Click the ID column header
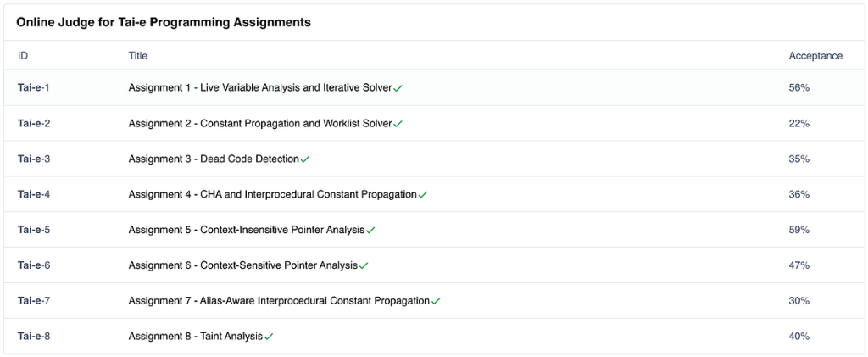The height and width of the screenshot is (357, 868). tap(23, 55)
